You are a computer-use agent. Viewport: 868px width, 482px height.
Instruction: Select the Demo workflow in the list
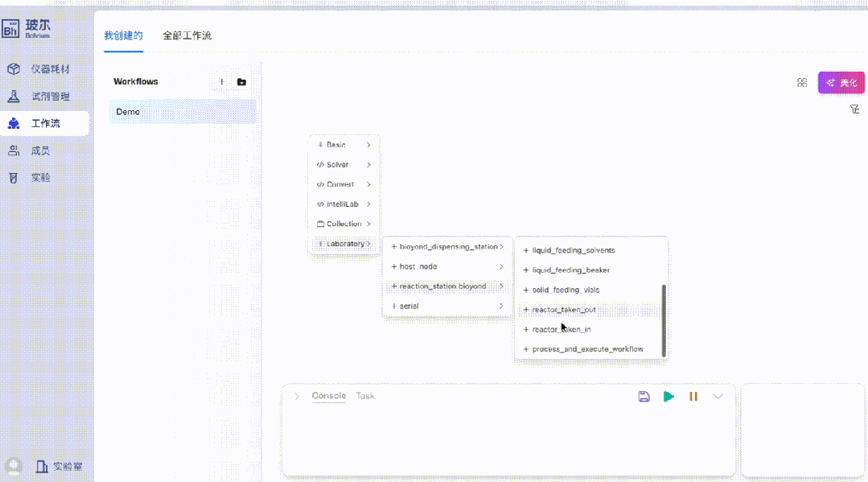coord(183,112)
